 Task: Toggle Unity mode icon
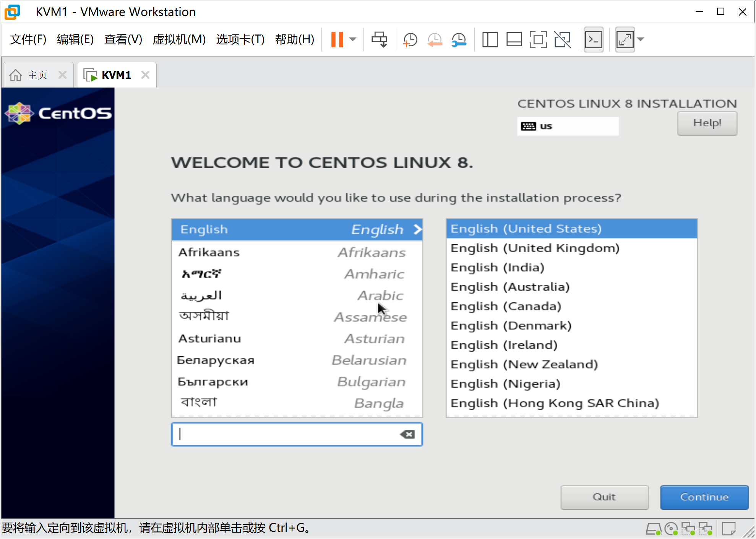[562, 39]
